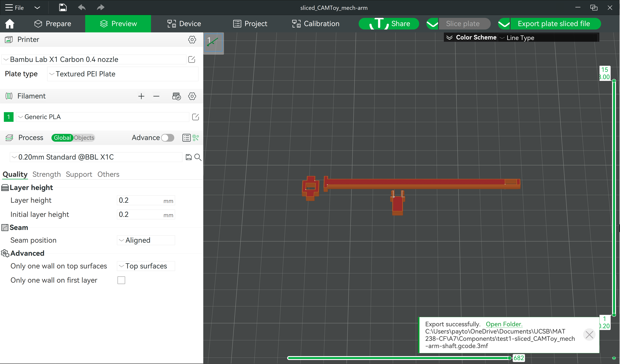Open the Seam position Aligned dropdown

click(x=146, y=240)
